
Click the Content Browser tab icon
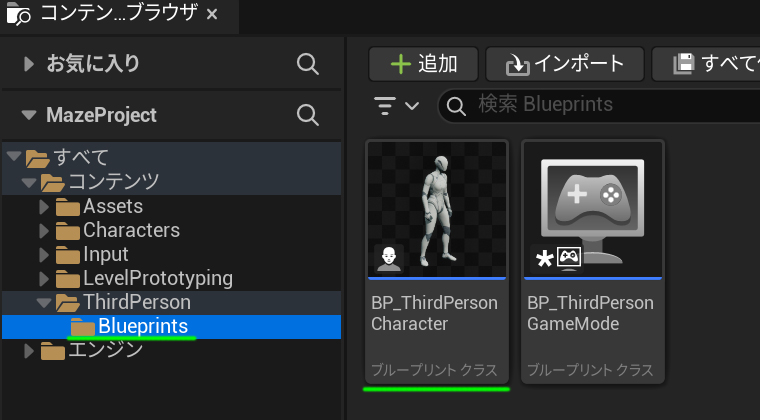tap(18, 14)
